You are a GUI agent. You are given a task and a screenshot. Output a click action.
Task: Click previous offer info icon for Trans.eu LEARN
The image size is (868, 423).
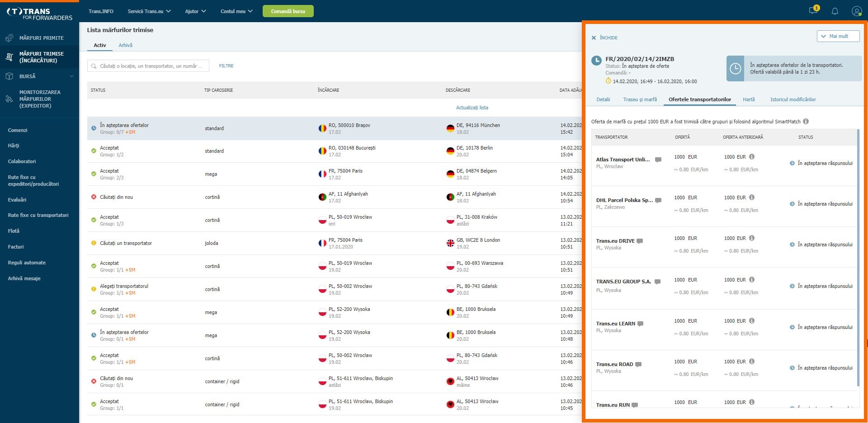pyautogui.click(x=752, y=321)
